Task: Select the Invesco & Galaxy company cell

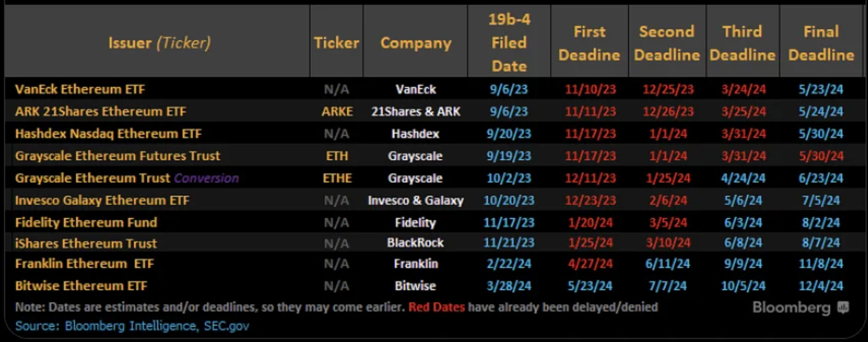Action: pyautogui.click(x=416, y=200)
